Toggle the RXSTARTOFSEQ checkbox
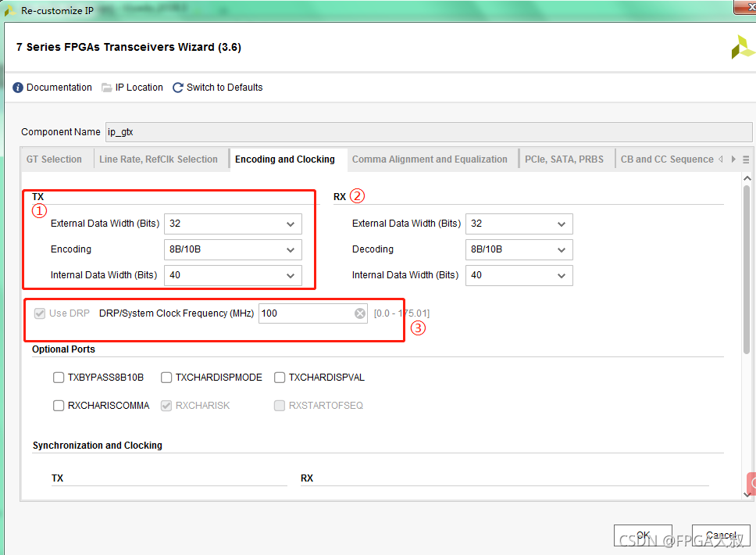Image resolution: width=756 pixels, height=555 pixels. (x=280, y=406)
